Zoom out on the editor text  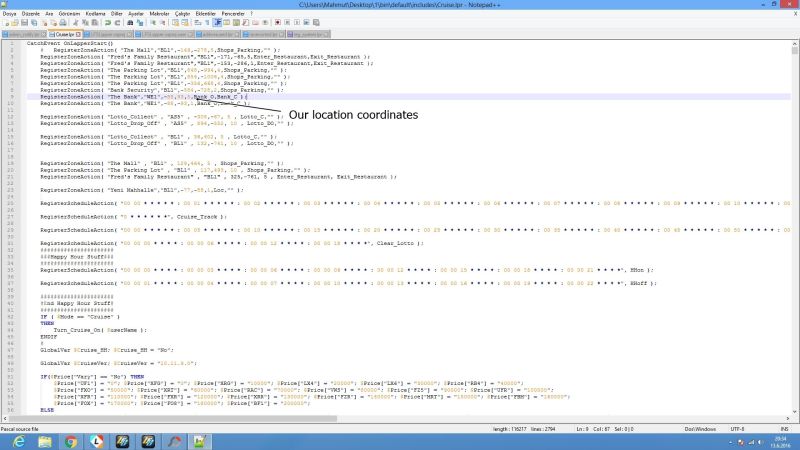(162, 22)
